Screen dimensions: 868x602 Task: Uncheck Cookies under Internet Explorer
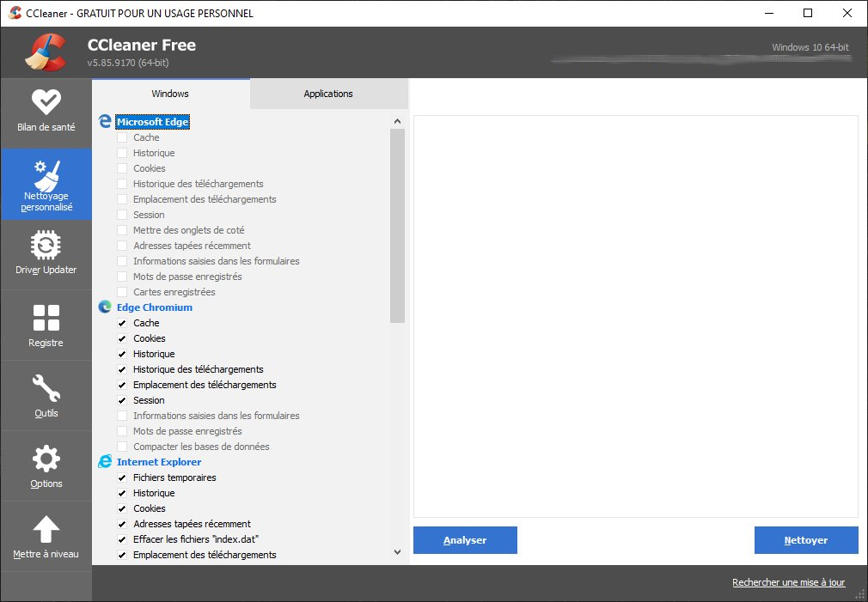pos(122,508)
